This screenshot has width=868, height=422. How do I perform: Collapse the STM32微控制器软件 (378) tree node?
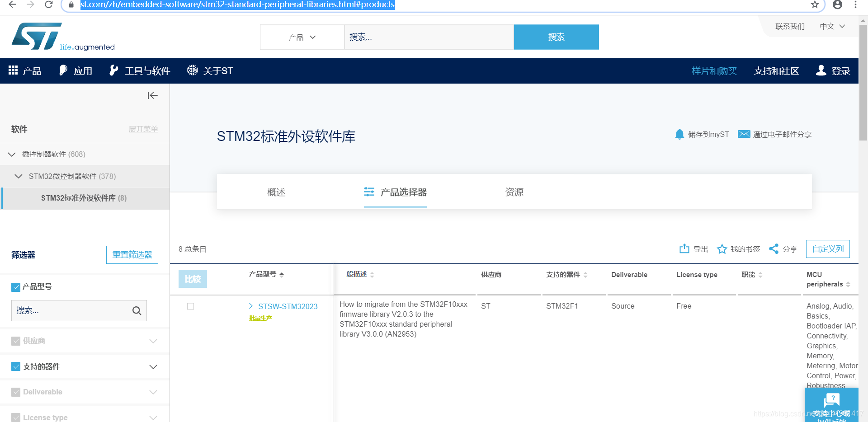click(x=19, y=176)
